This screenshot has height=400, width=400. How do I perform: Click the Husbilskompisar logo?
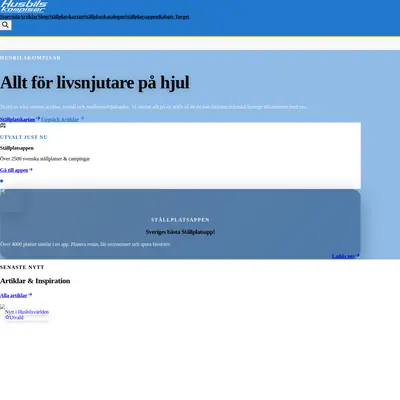24,6
